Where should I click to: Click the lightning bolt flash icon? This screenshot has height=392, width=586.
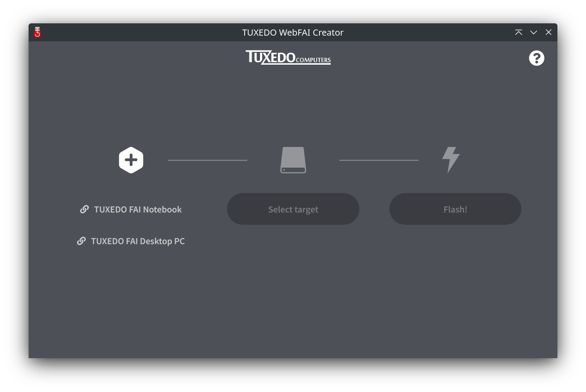point(451,160)
